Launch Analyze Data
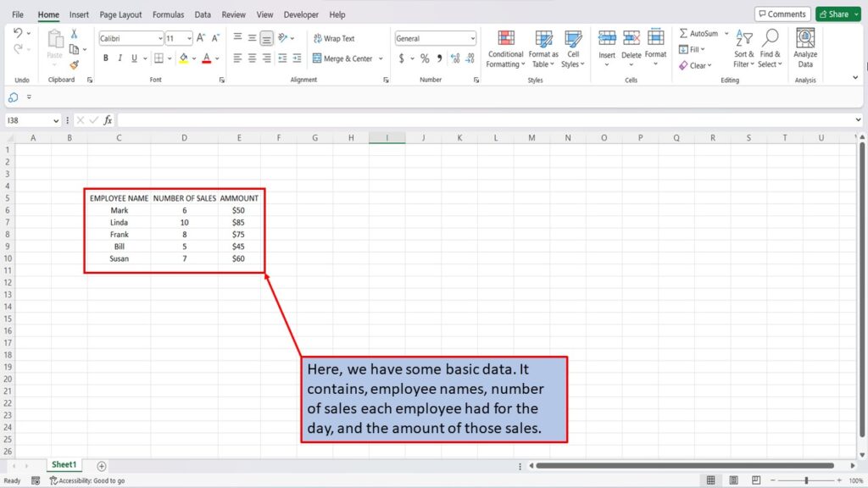868x488 pixels. [x=804, y=47]
